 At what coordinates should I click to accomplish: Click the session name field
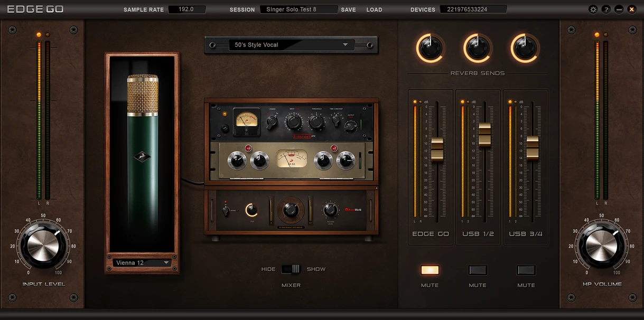298,10
